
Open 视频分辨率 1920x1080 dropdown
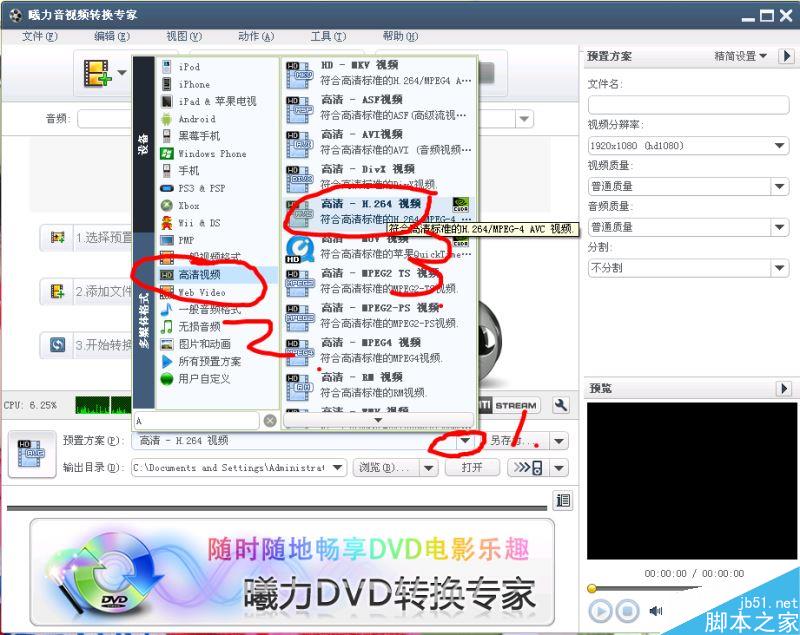pos(688,146)
